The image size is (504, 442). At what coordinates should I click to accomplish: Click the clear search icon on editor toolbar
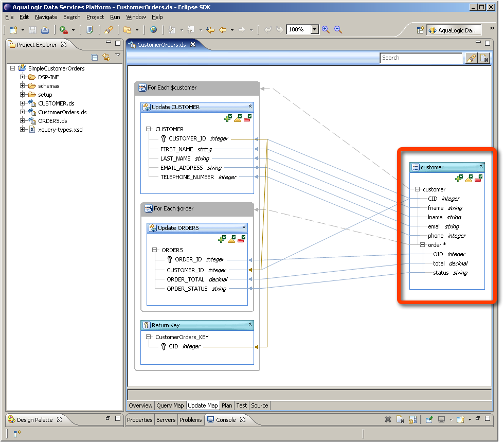(484, 58)
